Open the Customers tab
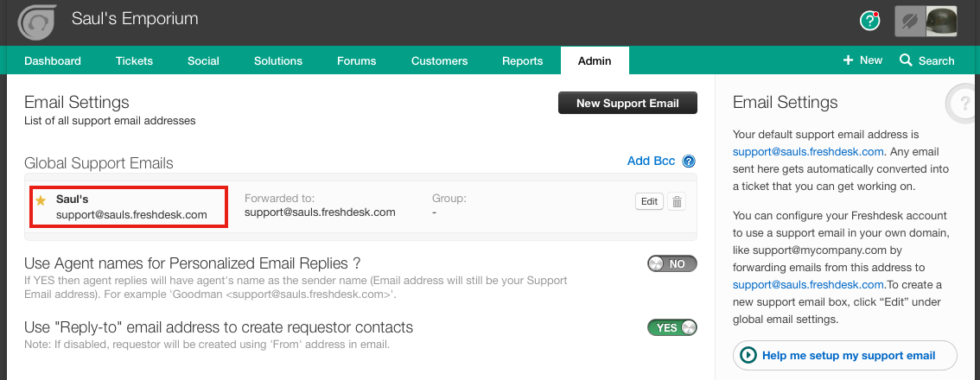Image resolution: width=980 pixels, height=380 pixels. 439,60
